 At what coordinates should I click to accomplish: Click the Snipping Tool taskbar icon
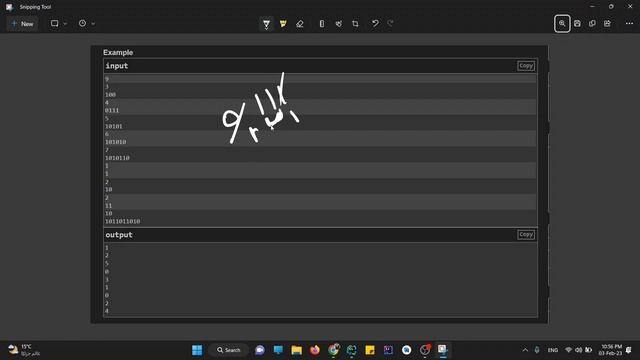pyautogui.click(x=443, y=350)
